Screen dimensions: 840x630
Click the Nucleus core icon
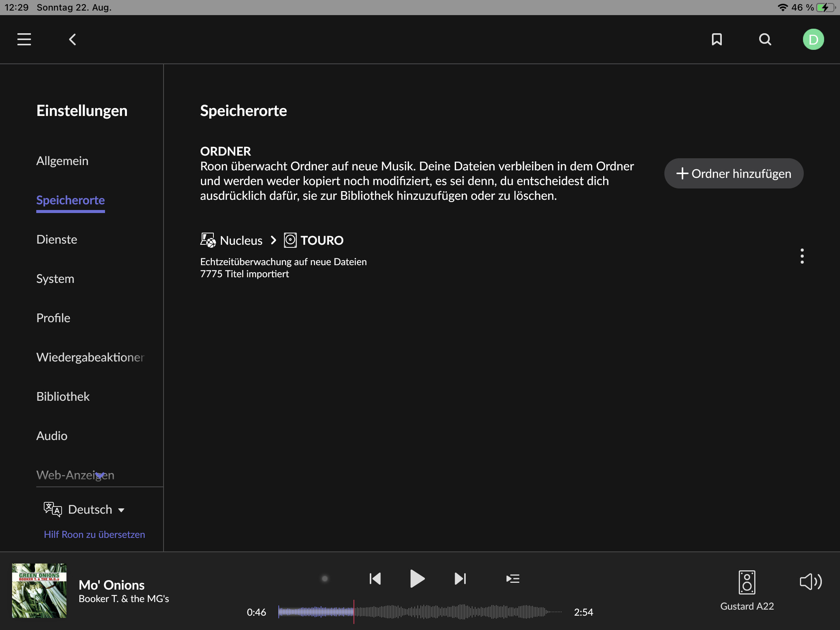coord(208,240)
